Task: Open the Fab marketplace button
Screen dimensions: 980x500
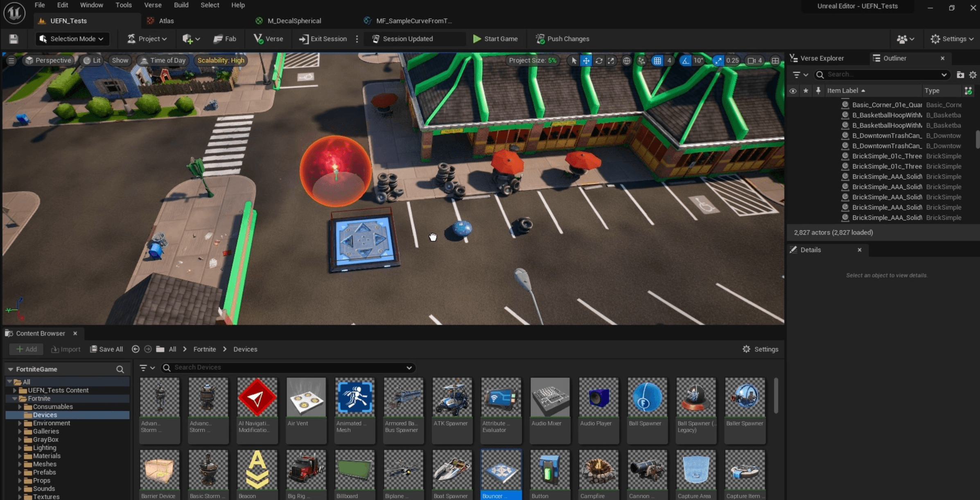Action: click(x=225, y=39)
